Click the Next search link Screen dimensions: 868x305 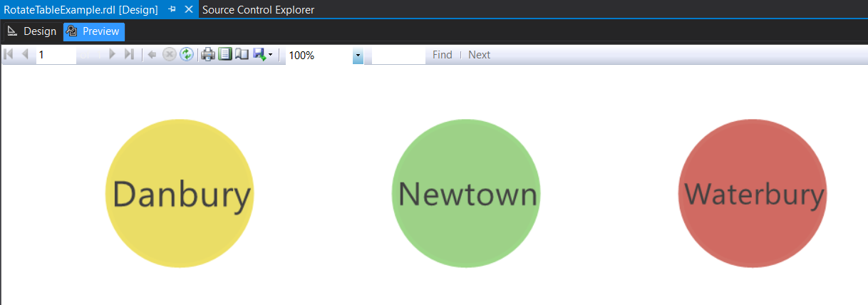(x=479, y=55)
